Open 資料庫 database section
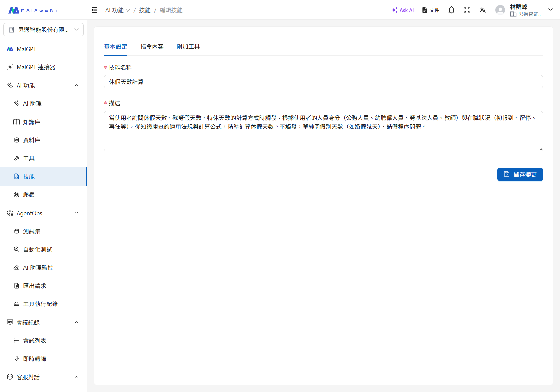The image size is (560, 392). pos(32,140)
